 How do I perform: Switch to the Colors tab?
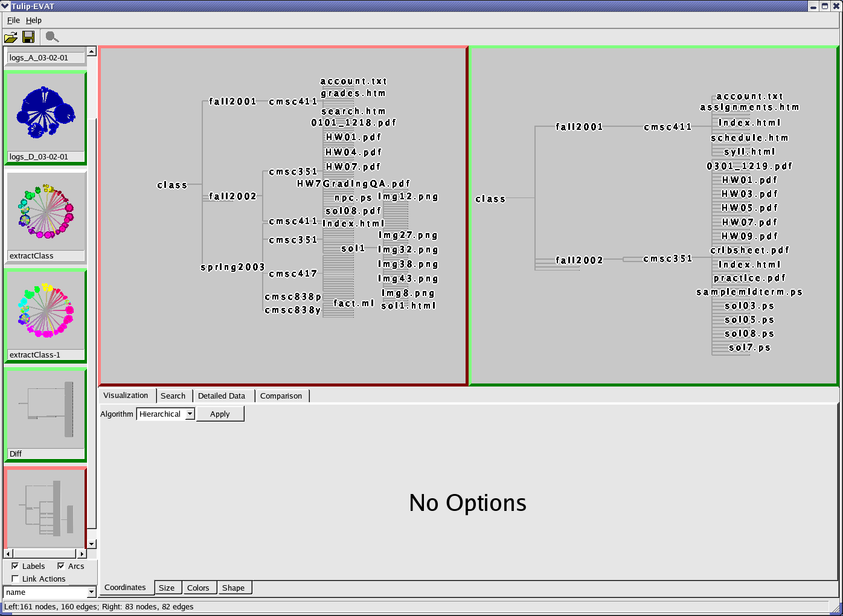point(197,588)
